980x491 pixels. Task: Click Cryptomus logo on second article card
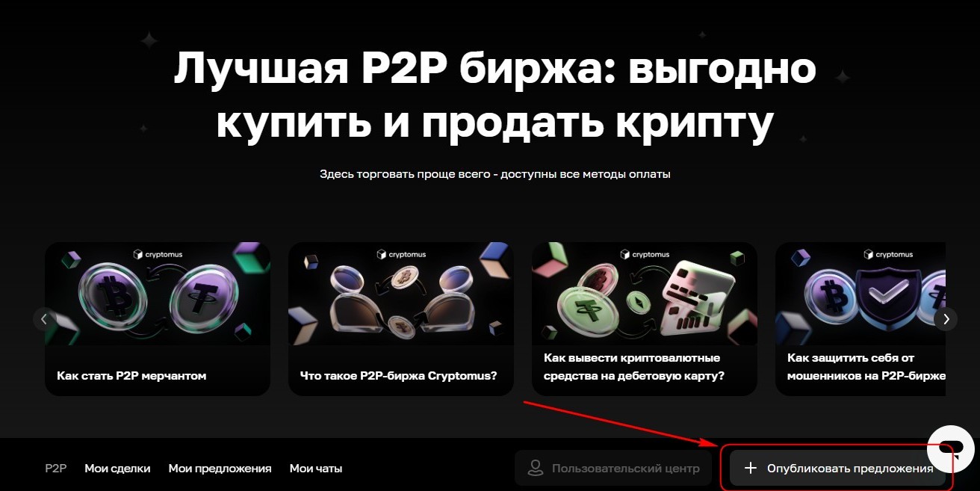[x=401, y=254]
